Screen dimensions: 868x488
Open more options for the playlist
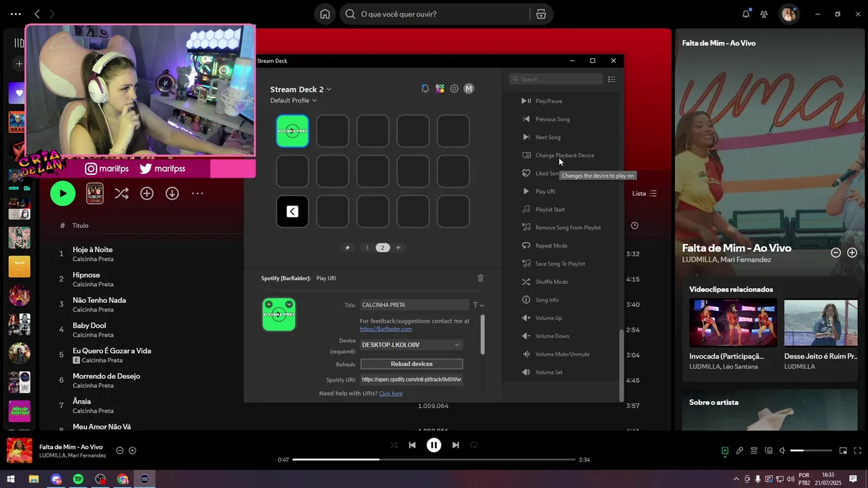tap(197, 194)
